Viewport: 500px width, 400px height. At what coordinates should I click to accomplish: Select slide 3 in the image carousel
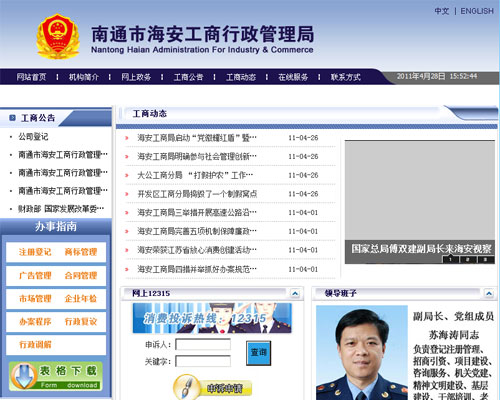[486, 259]
